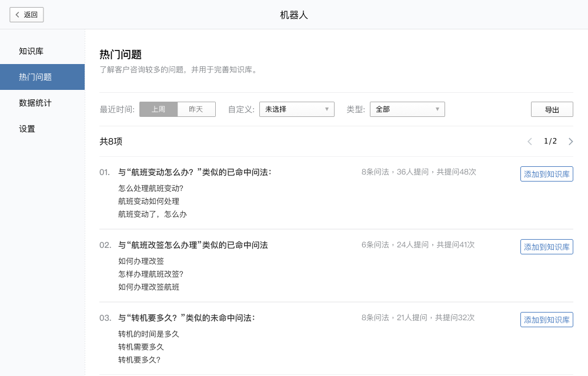Go back with the 返回 button
The height and width of the screenshot is (376, 588).
pyautogui.click(x=26, y=15)
